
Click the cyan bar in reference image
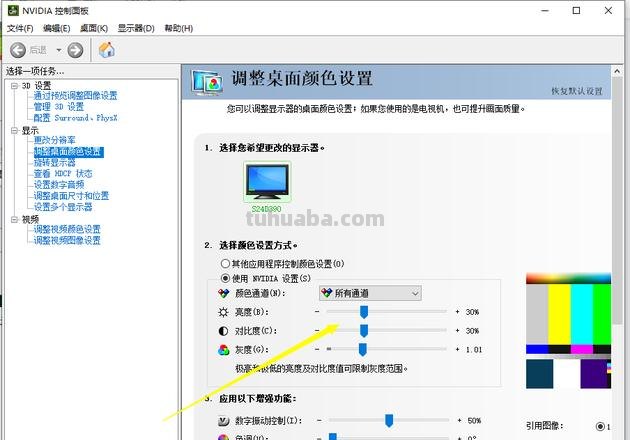click(x=582, y=314)
